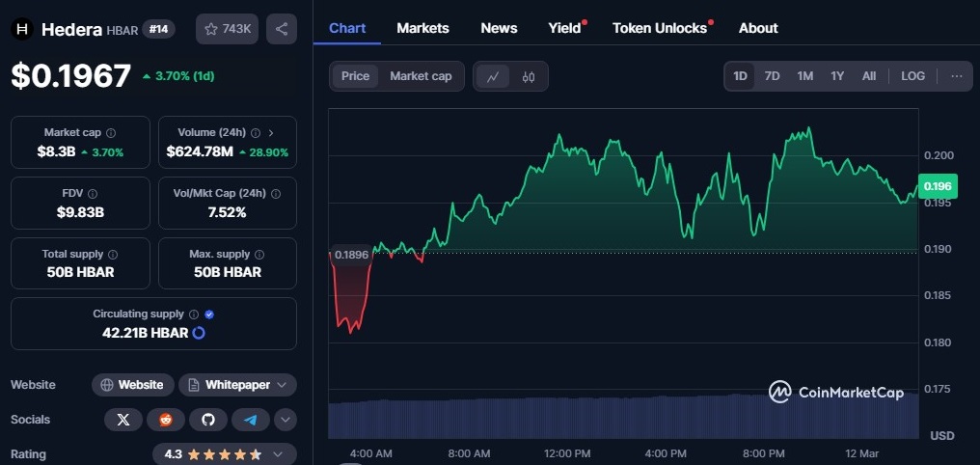Click the circulating supply progress ring

point(199,333)
